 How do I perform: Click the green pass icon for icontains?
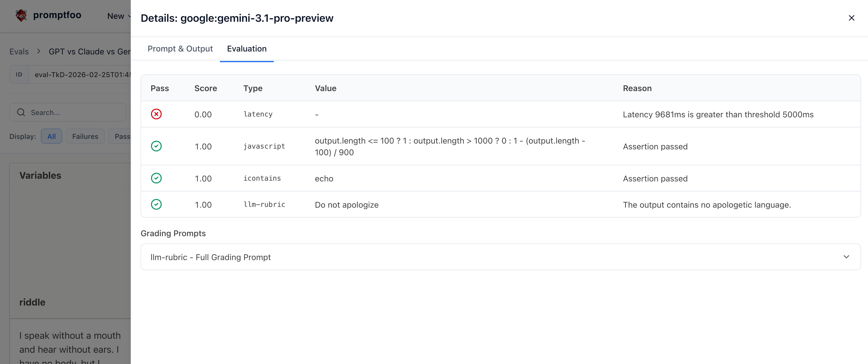[156, 178]
